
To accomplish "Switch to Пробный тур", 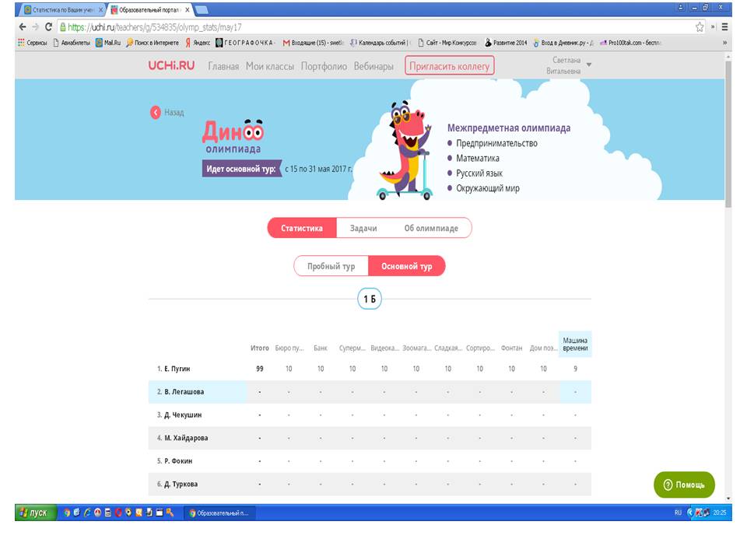I will pos(331,266).
